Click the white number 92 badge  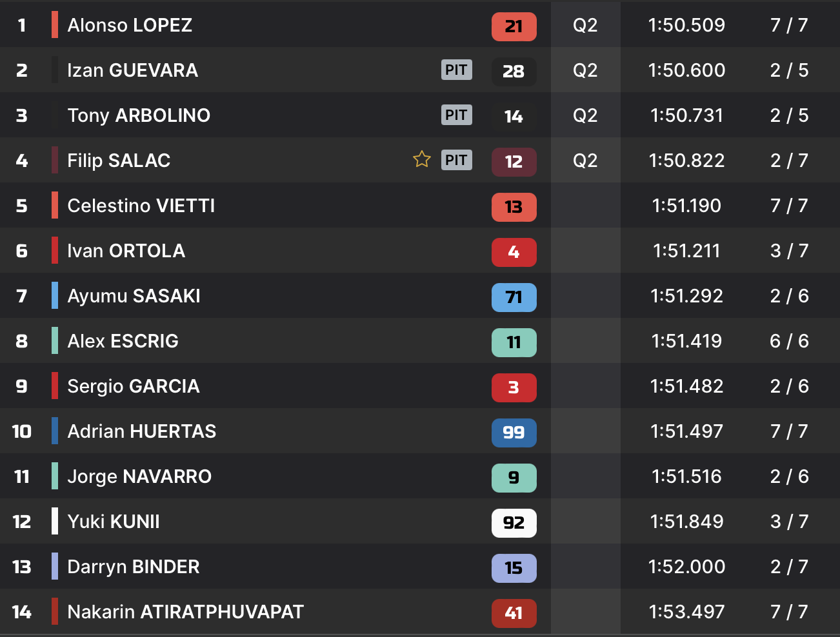point(514,523)
